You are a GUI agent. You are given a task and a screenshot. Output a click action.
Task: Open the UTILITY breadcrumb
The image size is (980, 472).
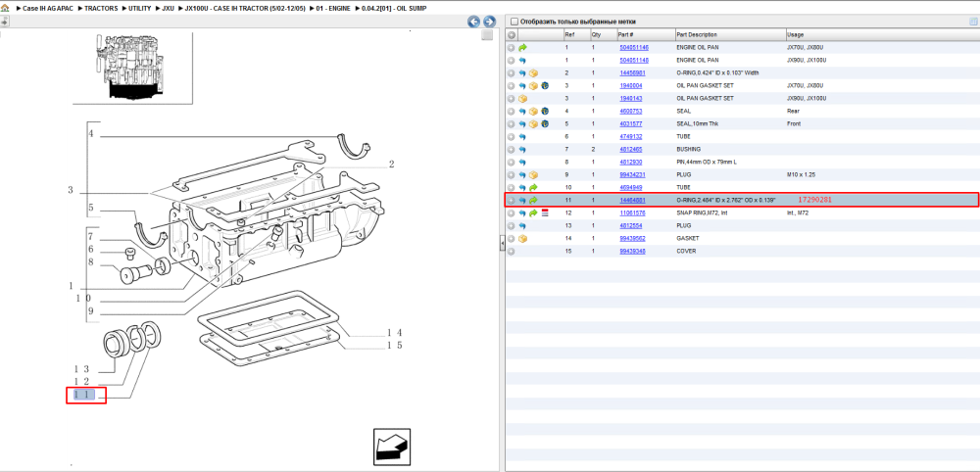tap(139, 10)
